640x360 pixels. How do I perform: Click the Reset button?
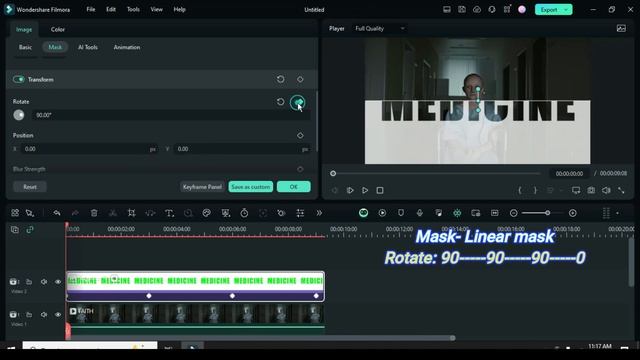tap(30, 187)
